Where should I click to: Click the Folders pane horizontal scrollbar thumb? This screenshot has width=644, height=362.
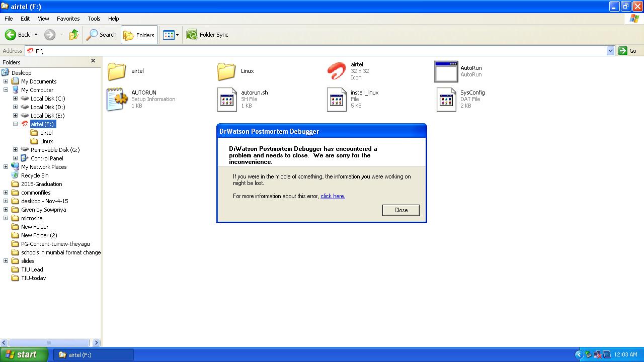pyautogui.click(x=49, y=342)
